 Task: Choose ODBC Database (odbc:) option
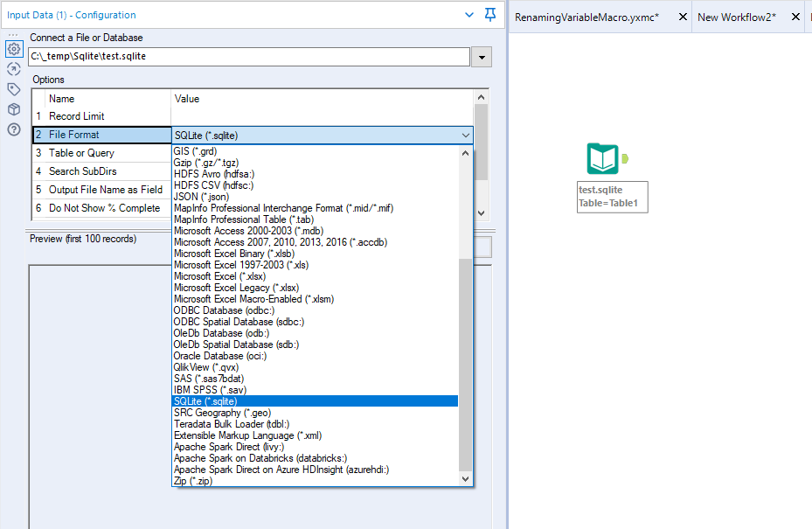coord(315,311)
